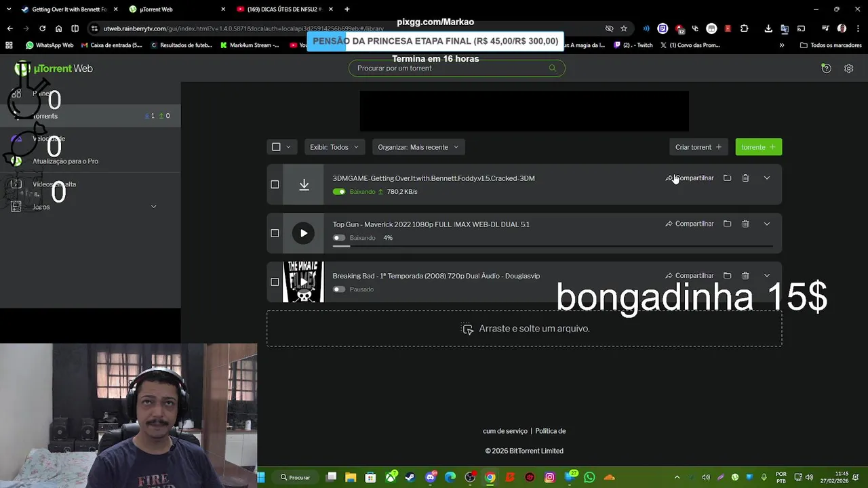Open Discord from the taskbar
868x488 pixels.
click(430, 477)
